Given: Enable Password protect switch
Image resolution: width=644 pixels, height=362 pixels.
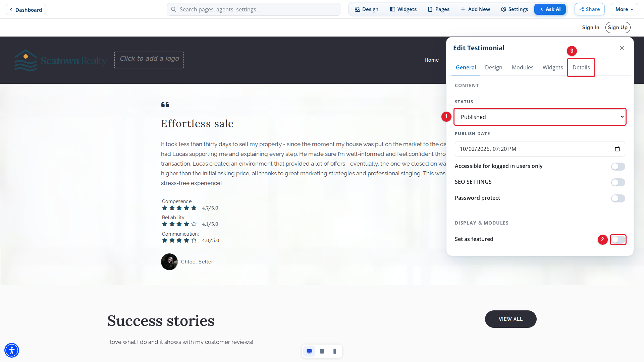Looking at the screenshot, I should [618, 198].
